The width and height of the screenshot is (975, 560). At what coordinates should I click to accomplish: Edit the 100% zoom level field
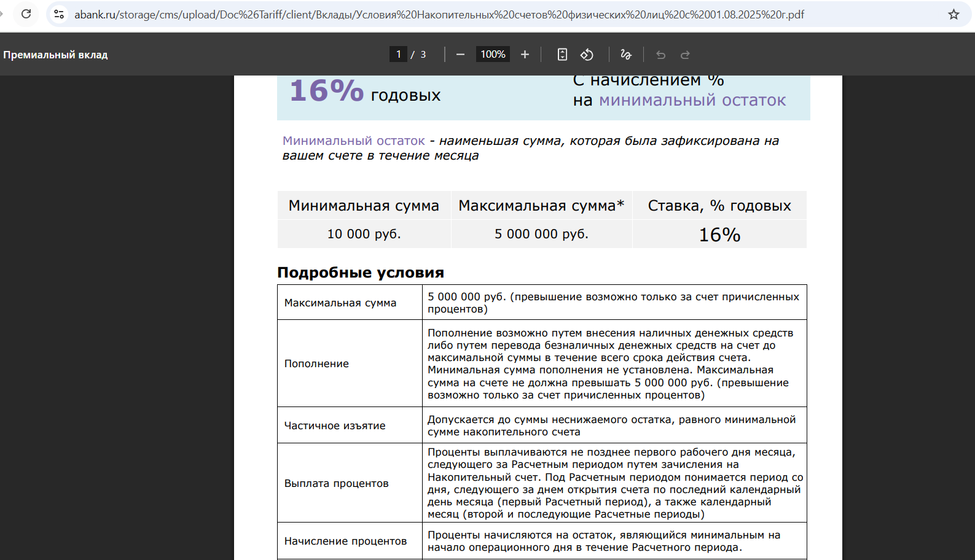point(493,55)
